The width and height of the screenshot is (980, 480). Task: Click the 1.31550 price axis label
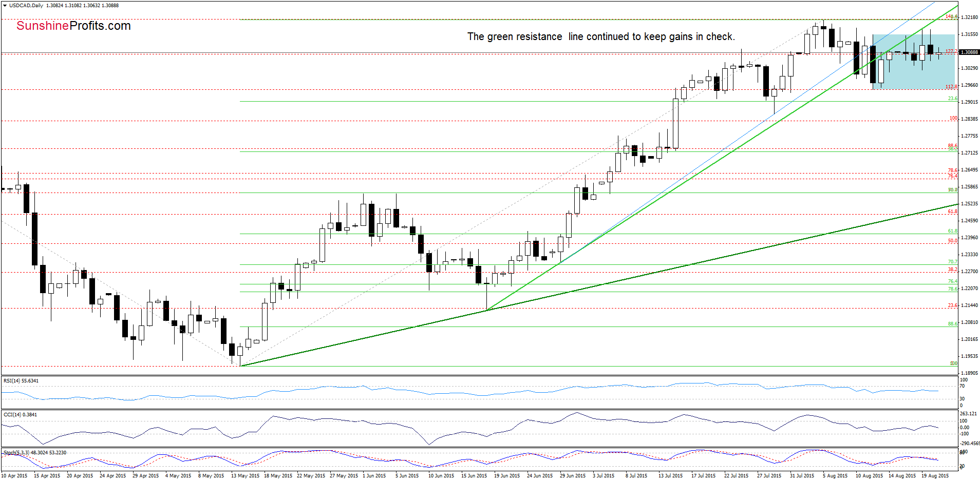click(969, 34)
